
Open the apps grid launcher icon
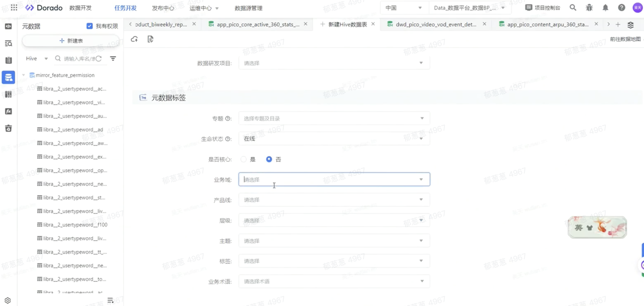click(14, 8)
